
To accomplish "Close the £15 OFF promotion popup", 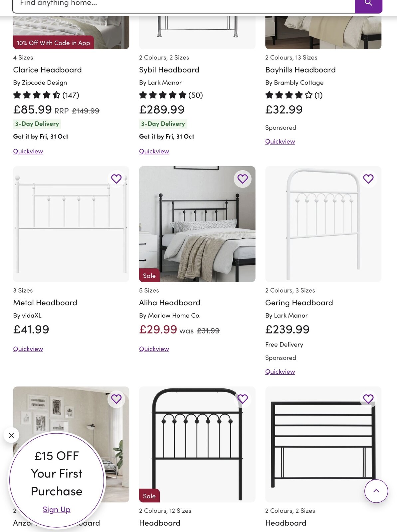I will 11,435.
